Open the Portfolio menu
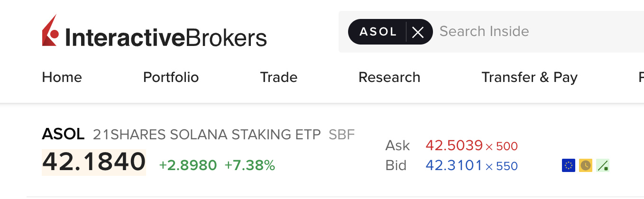The height and width of the screenshot is (199, 644). 171,77
